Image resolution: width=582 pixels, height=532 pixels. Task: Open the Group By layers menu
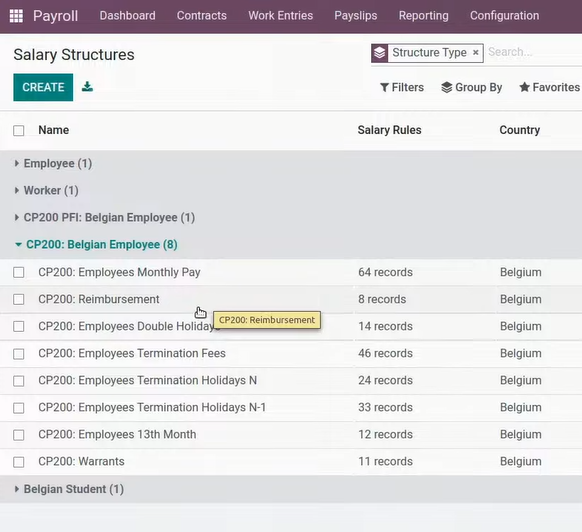click(471, 87)
